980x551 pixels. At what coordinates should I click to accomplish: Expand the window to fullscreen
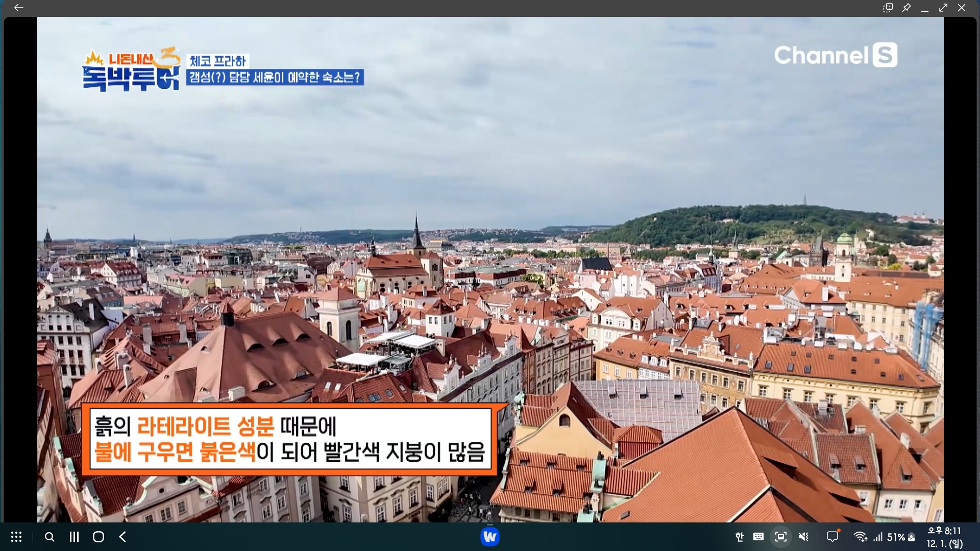(x=943, y=8)
